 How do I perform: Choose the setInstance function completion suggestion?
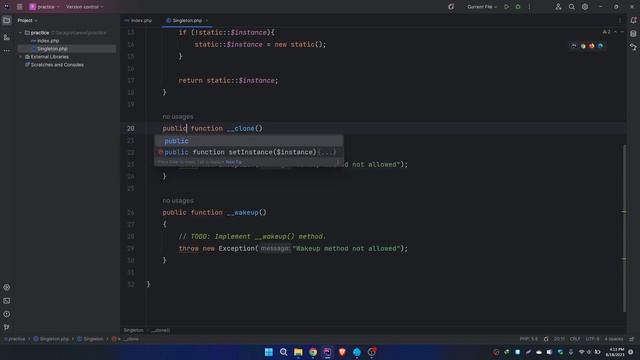249,152
